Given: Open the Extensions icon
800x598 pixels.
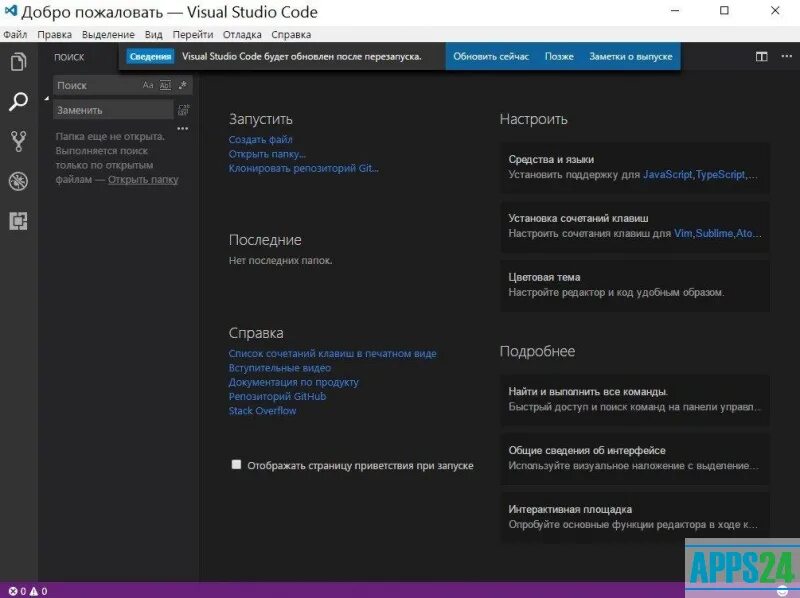Looking at the screenshot, I should coord(18,221).
